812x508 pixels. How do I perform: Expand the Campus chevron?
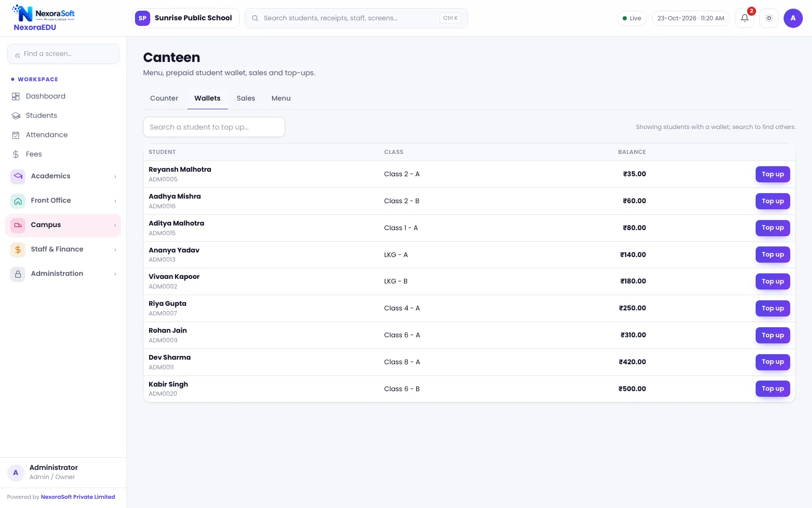tap(115, 226)
